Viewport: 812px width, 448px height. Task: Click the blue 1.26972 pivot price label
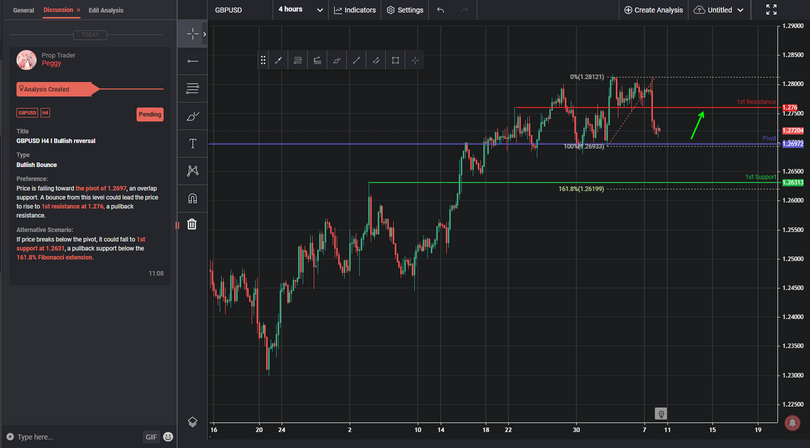point(792,143)
